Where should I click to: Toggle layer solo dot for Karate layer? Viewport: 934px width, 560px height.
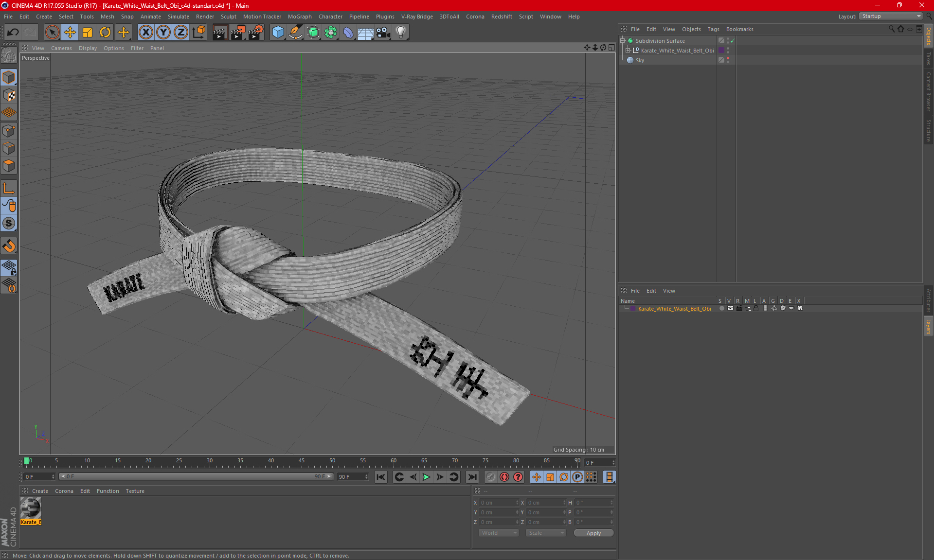pyautogui.click(x=722, y=308)
